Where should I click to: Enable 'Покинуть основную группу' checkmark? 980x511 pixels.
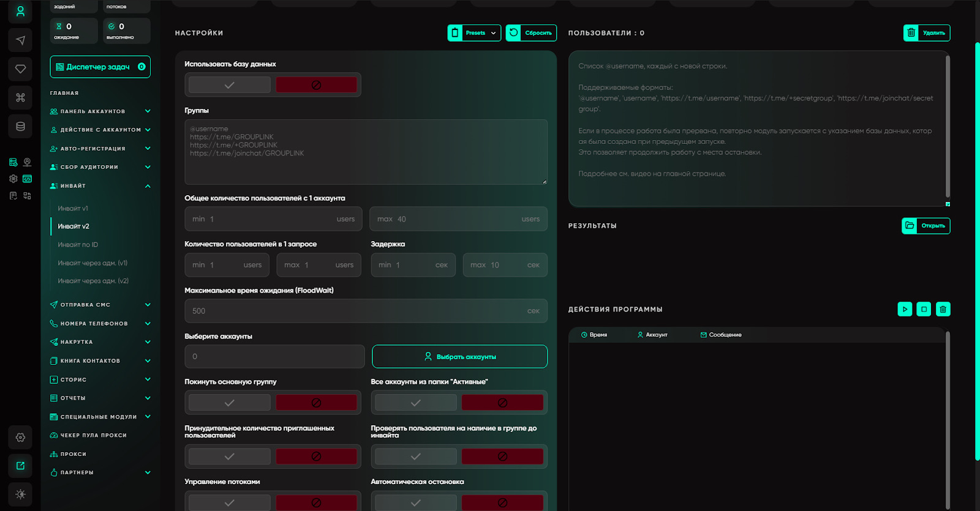pyautogui.click(x=230, y=403)
